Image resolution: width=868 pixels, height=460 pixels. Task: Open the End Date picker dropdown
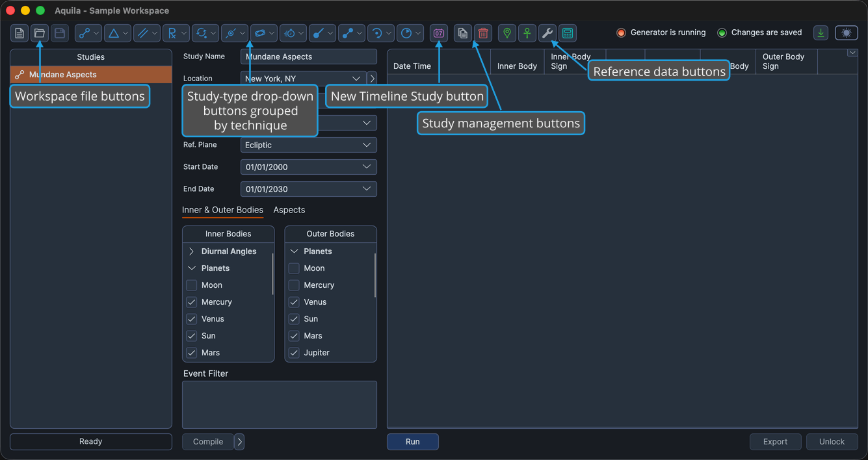pyautogui.click(x=367, y=189)
